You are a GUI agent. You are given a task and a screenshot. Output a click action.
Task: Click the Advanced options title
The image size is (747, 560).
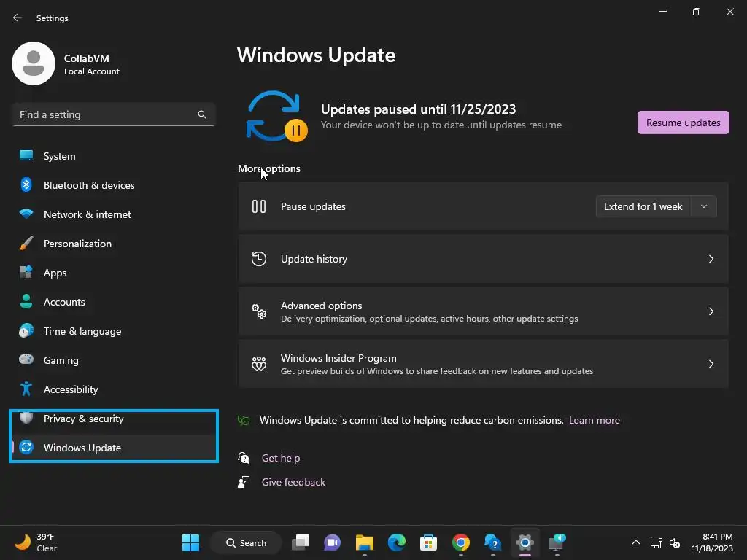coord(321,306)
